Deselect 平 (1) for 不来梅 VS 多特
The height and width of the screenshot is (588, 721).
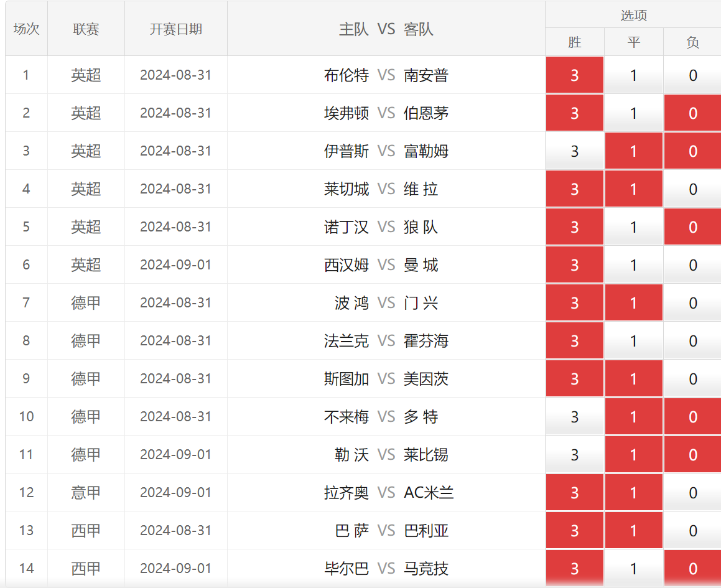coord(634,416)
